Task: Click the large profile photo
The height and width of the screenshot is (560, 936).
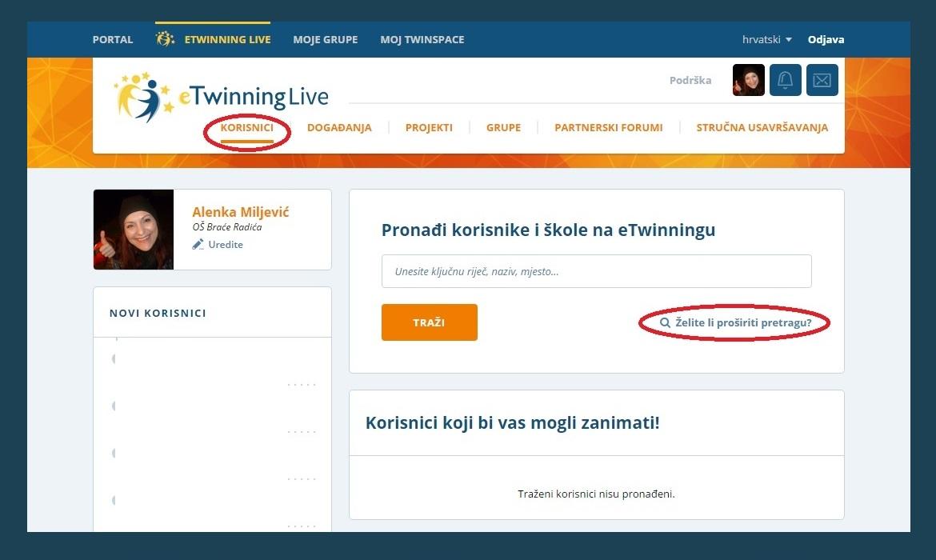Action: click(x=134, y=230)
